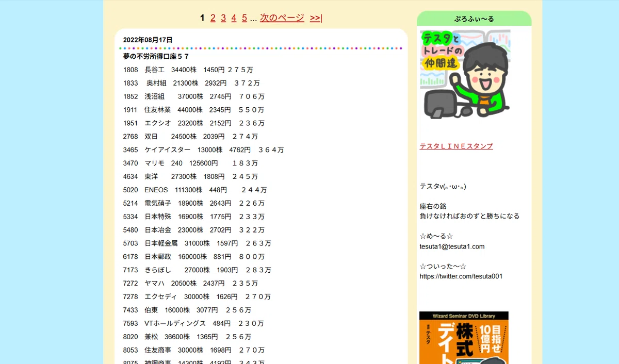Select the row for 5020 ENEOS
The image size is (619, 364).
point(195,190)
